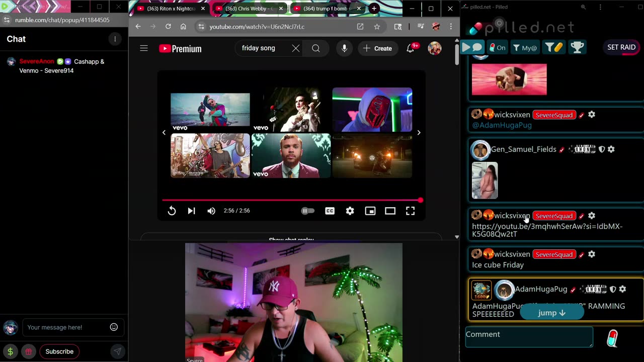Mute the YouTube player volume

coord(211,211)
